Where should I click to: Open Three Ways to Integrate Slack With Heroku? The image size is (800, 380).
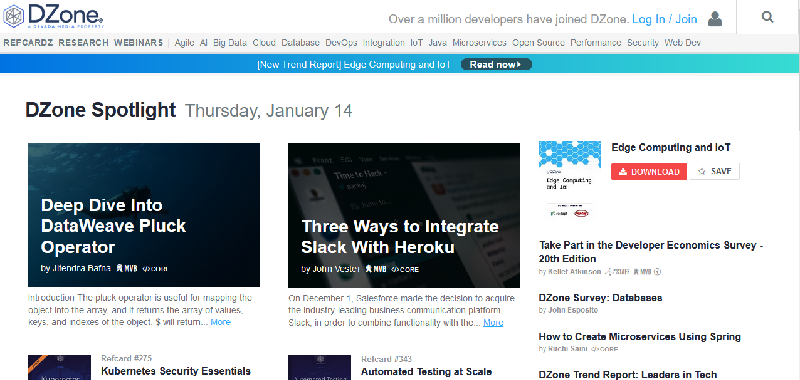tap(399, 237)
